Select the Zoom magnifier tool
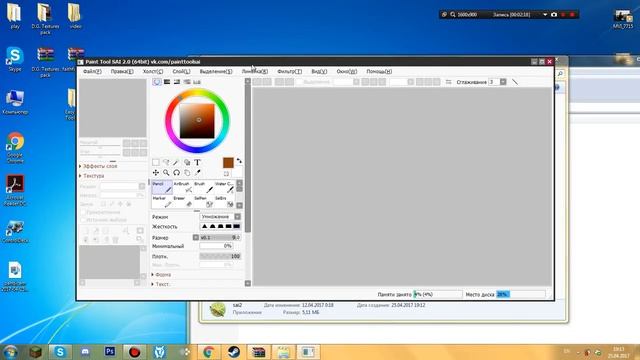The height and width of the screenshot is (360, 640). [166, 173]
